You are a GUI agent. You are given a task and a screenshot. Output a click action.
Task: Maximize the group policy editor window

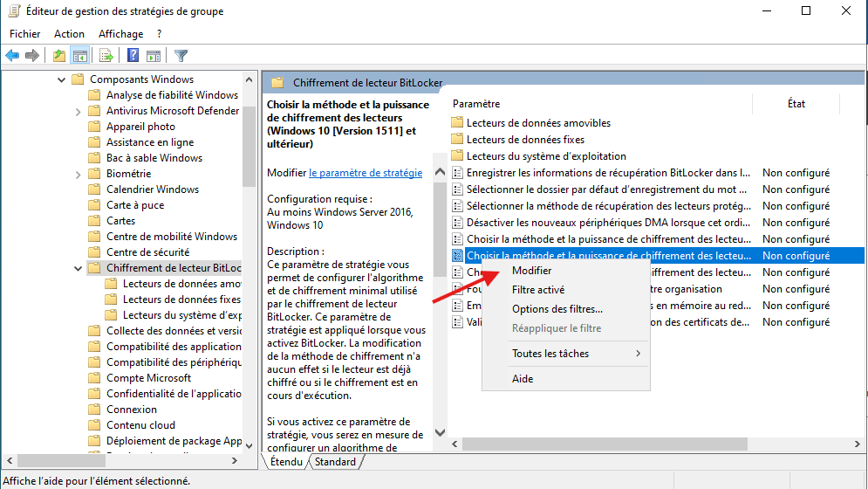coord(806,11)
